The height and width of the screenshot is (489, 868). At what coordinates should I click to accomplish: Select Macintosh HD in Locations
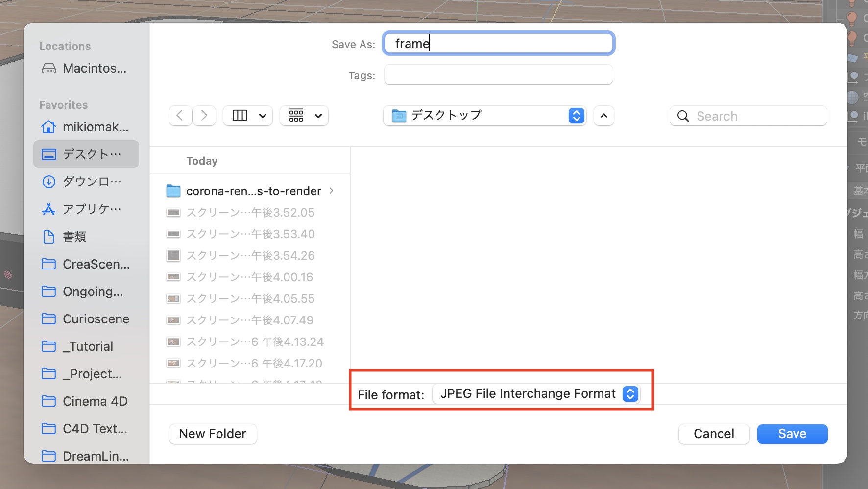click(x=86, y=68)
